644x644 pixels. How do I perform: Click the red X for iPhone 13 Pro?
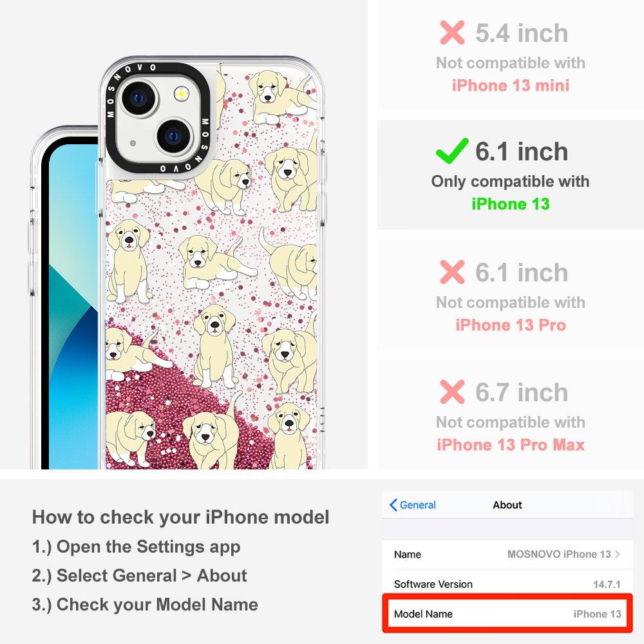pos(452,272)
